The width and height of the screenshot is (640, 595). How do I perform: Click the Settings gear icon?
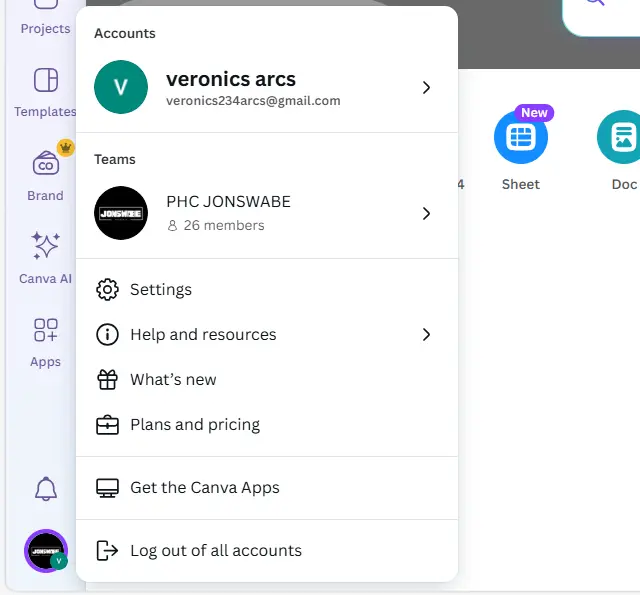(107, 289)
